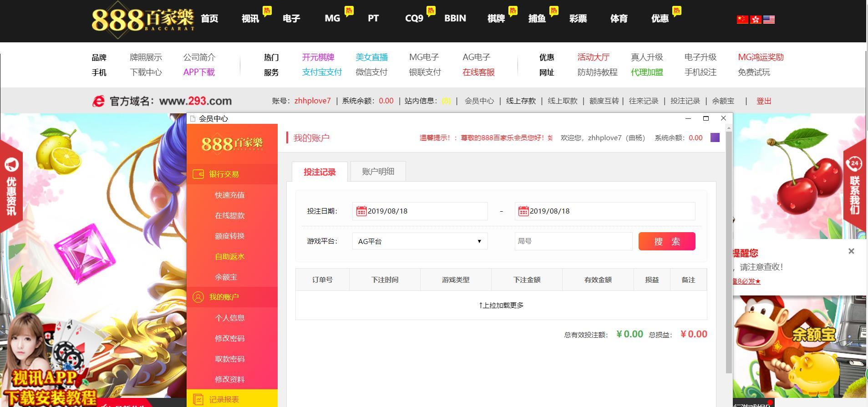
Task: Open 活动大厅 link
Action: [x=593, y=57]
